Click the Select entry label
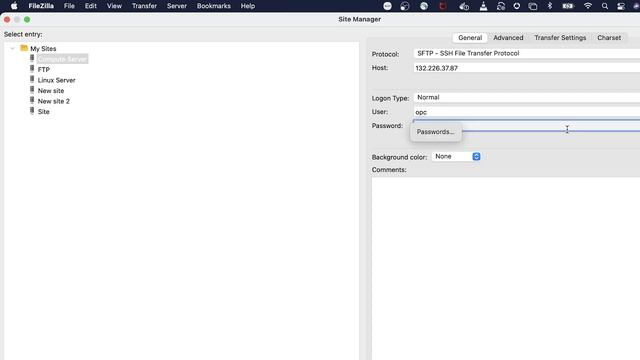The width and height of the screenshot is (640, 360). pos(23,35)
